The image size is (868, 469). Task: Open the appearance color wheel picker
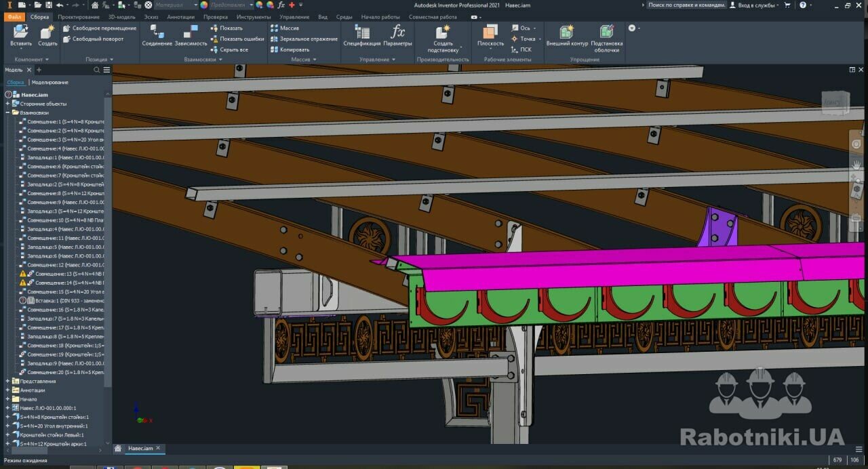(x=203, y=5)
